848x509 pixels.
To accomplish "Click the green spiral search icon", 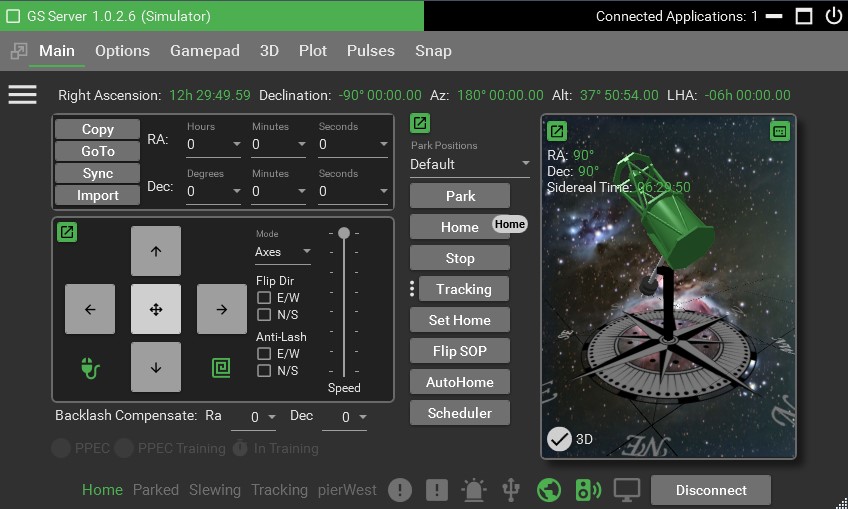I will pos(221,368).
